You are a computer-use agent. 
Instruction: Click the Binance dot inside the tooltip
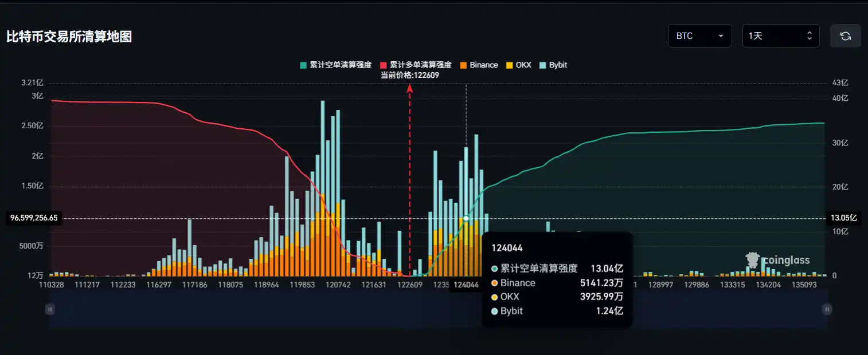pyautogui.click(x=494, y=282)
